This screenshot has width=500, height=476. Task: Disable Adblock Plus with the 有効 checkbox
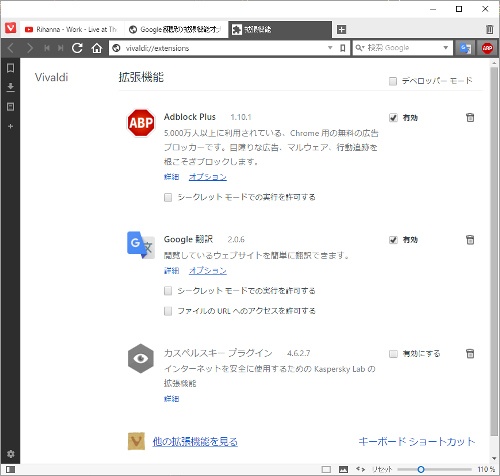[x=393, y=118]
